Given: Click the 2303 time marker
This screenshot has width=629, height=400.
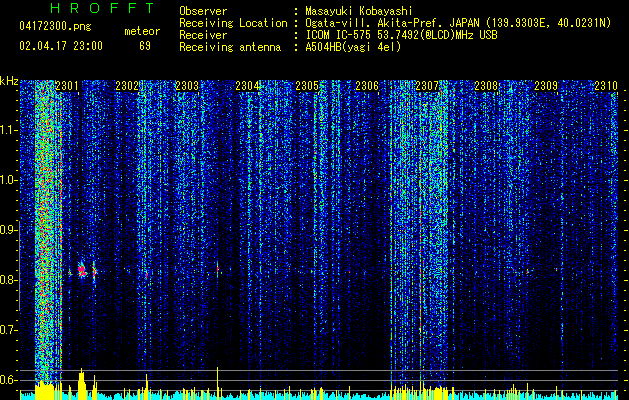Looking at the screenshot, I should pyautogui.click(x=187, y=86).
